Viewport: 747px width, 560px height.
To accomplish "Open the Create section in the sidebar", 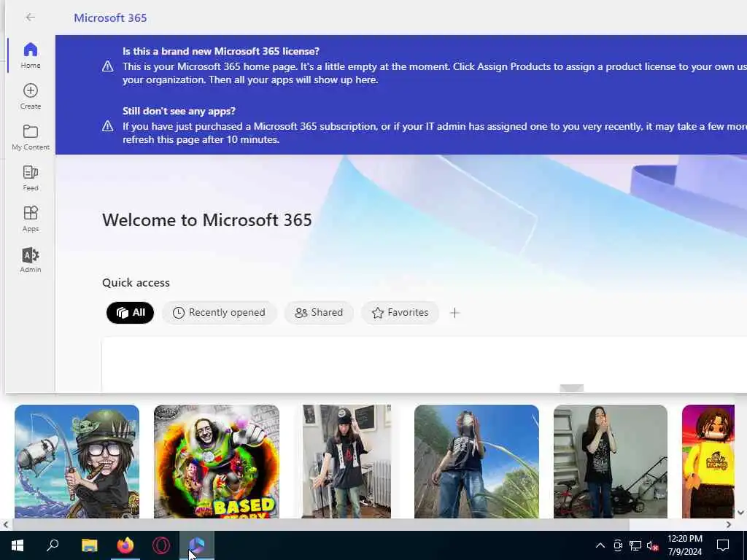I will click(x=31, y=96).
